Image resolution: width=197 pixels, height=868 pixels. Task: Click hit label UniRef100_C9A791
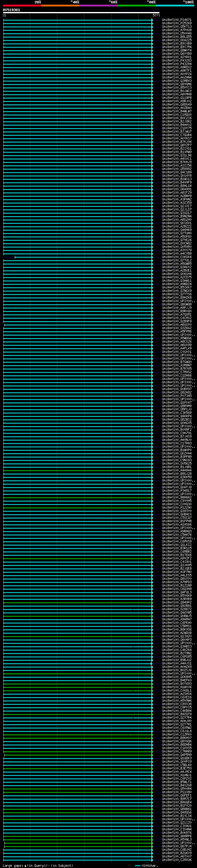(x=176, y=433)
